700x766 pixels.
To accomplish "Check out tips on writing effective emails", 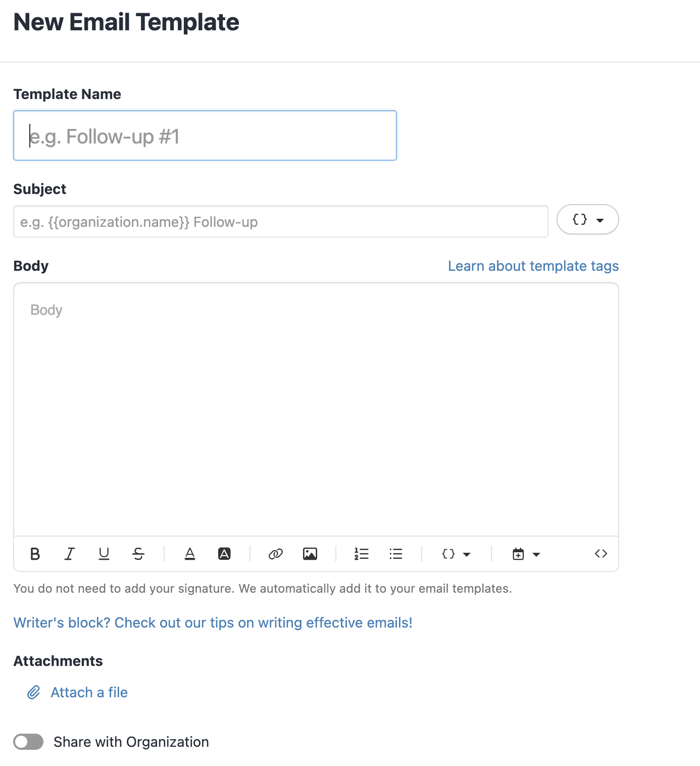I will pyautogui.click(x=212, y=623).
